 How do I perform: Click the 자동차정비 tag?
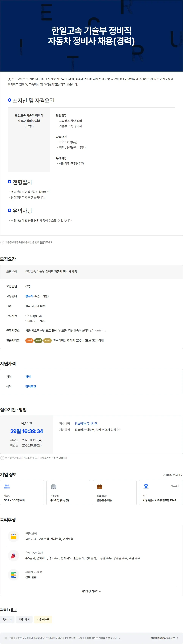click(24, 619)
